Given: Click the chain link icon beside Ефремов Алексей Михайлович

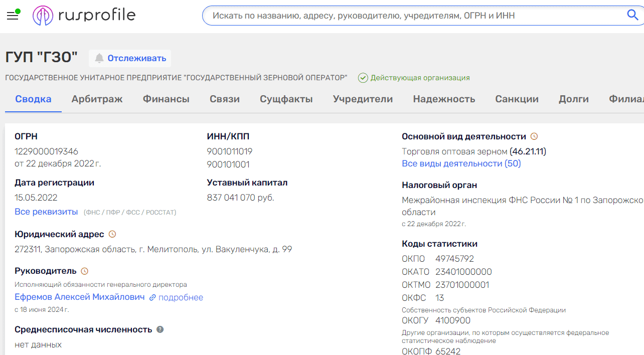Looking at the screenshot, I should [152, 298].
